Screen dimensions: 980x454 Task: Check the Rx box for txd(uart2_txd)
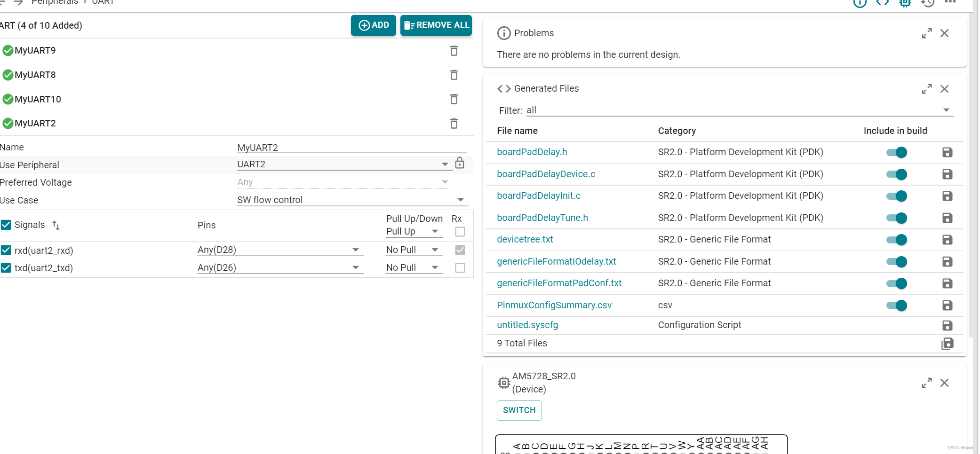[x=460, y=268]
